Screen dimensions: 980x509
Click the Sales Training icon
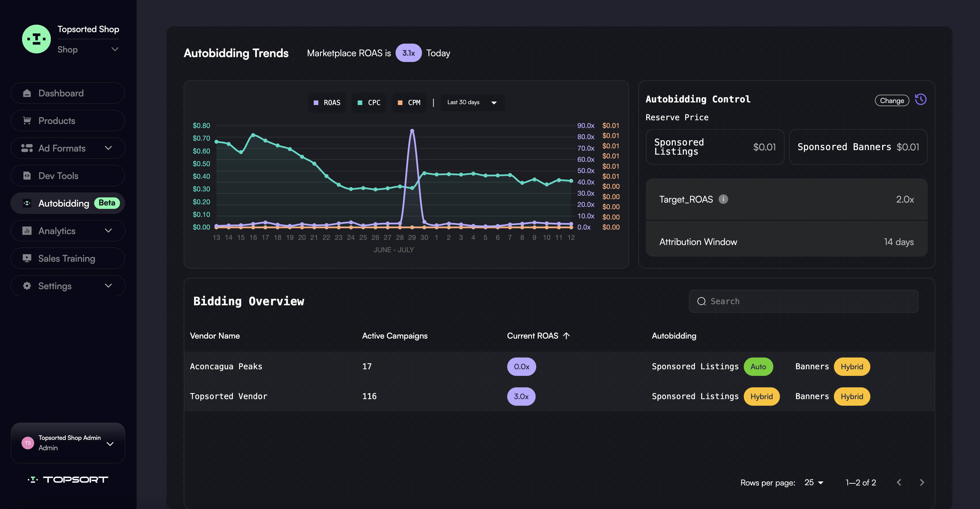(27, 259)
